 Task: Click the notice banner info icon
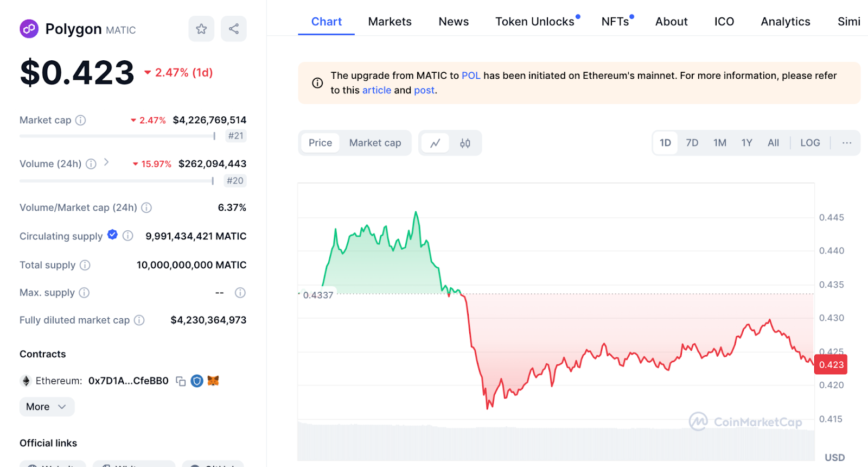(317, 83)
